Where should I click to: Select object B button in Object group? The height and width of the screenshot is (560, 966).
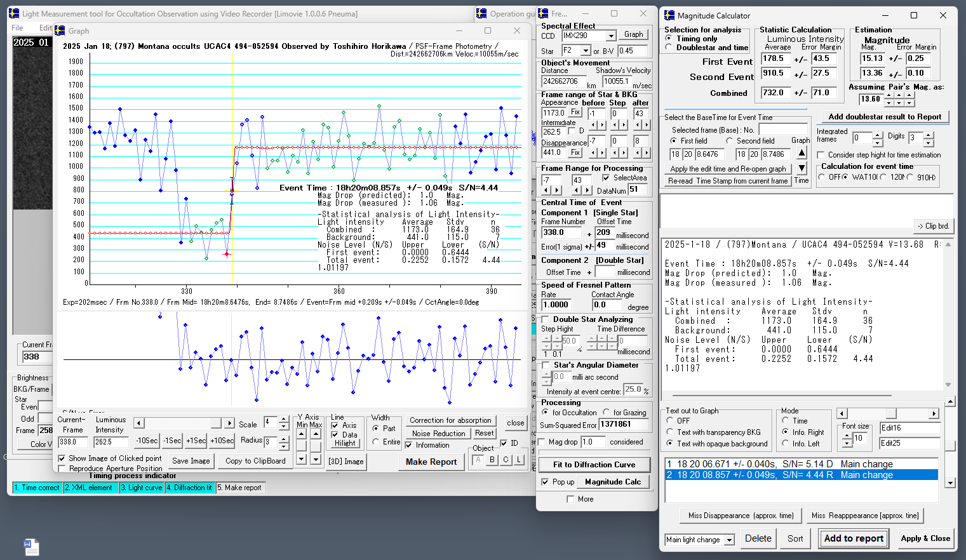(x=492, y=460)
